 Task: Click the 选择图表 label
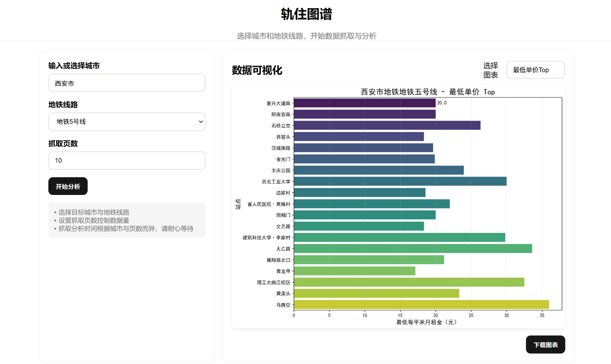491,70
